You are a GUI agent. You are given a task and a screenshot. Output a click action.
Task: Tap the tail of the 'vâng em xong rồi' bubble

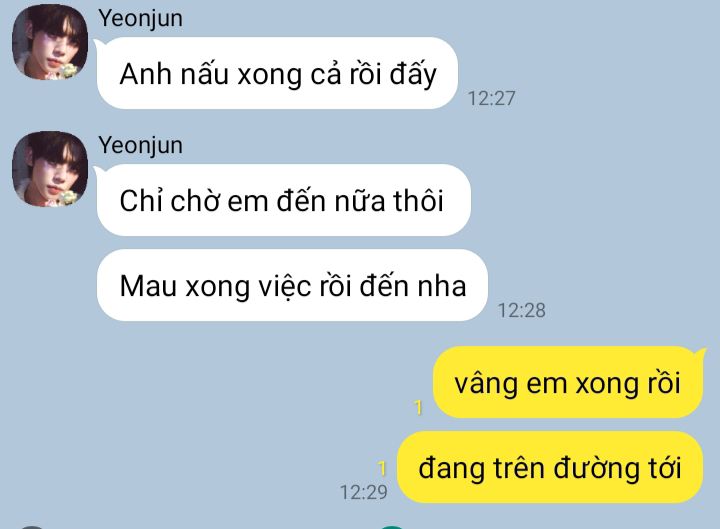pos(701,353)
